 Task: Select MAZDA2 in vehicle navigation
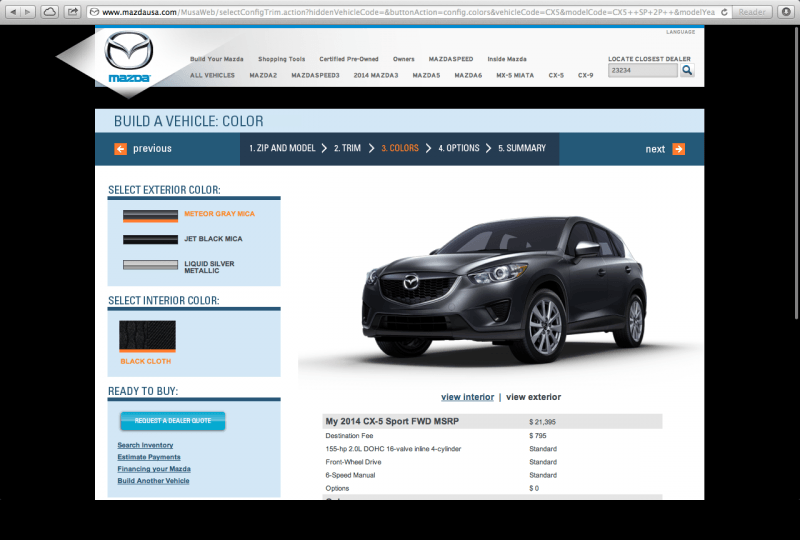(x=263, y=75)
